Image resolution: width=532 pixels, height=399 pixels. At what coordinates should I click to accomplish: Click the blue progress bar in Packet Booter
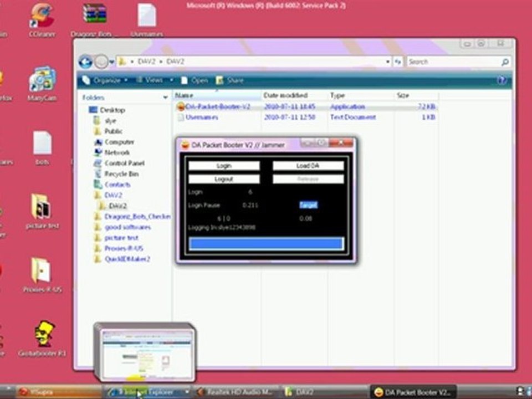tap(266, 244)
